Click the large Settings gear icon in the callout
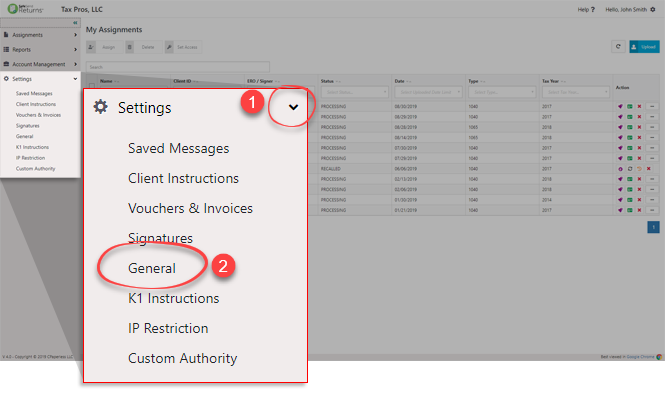The width and height of the screenshot is (665, 401). click(x=100, y=107)
